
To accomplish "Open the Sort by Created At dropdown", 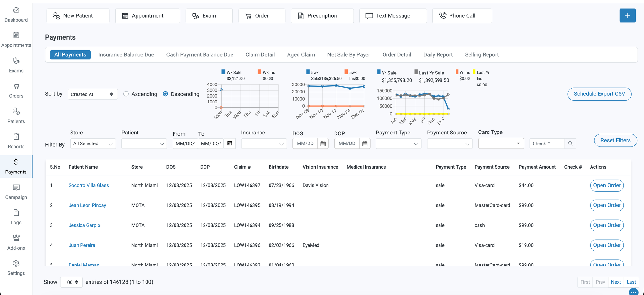I will (92, 94).
